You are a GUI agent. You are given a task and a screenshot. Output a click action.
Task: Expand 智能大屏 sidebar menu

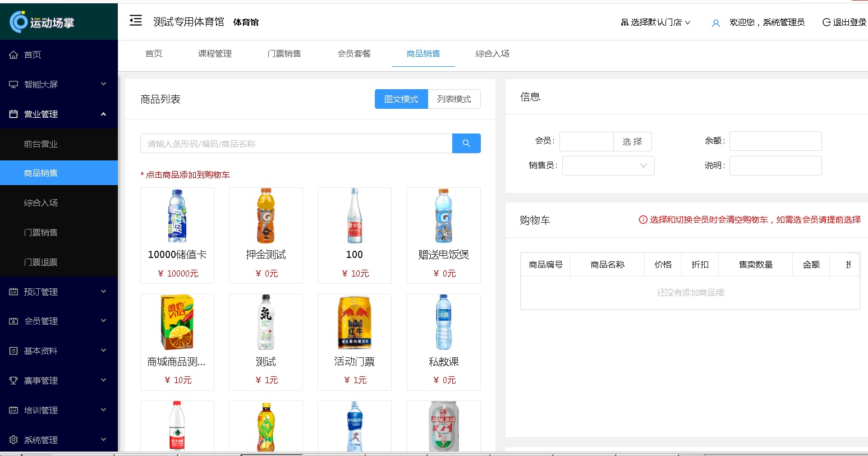pos(59,84)
